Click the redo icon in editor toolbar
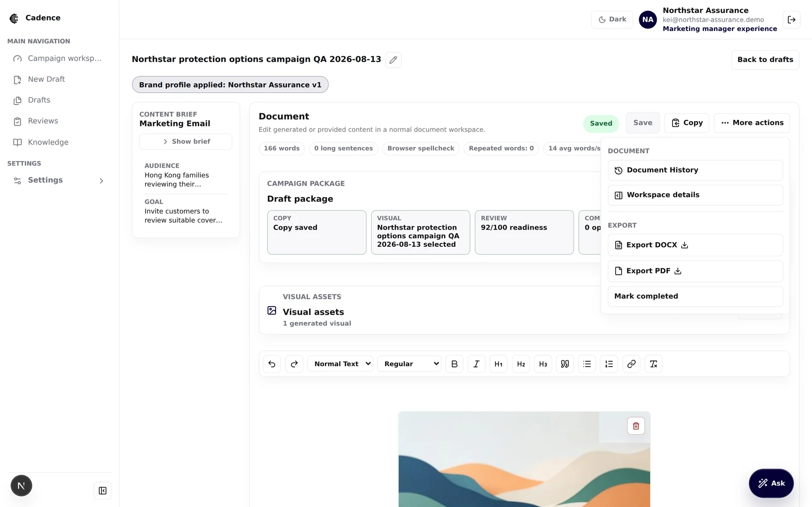 [294, 364]
